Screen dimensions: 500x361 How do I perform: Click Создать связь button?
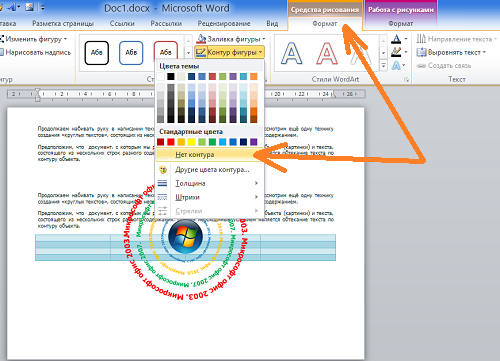point(444,66)
